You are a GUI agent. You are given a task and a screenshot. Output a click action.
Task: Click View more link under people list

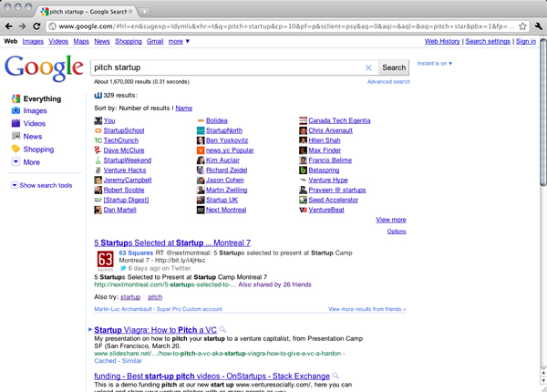point(391,220)
